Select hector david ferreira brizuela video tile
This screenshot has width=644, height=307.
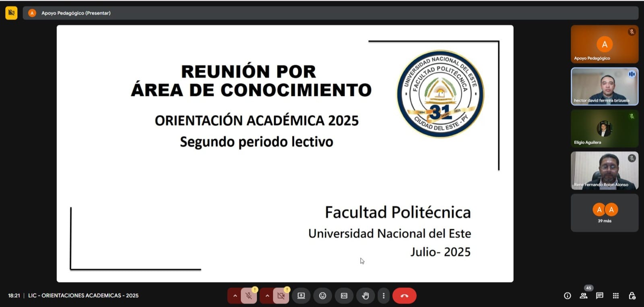point(605,87)
